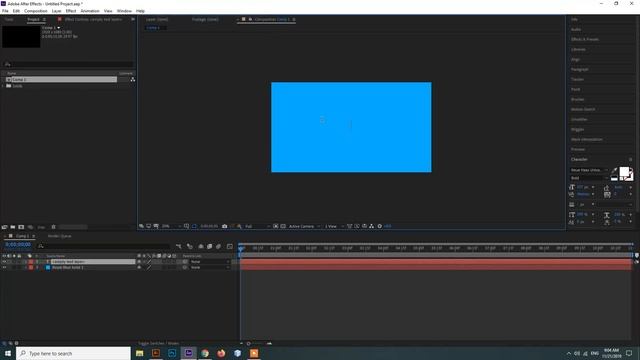This screenshot has height=360, width=640.
Task: Open the Composition menu
Action: 36,11
